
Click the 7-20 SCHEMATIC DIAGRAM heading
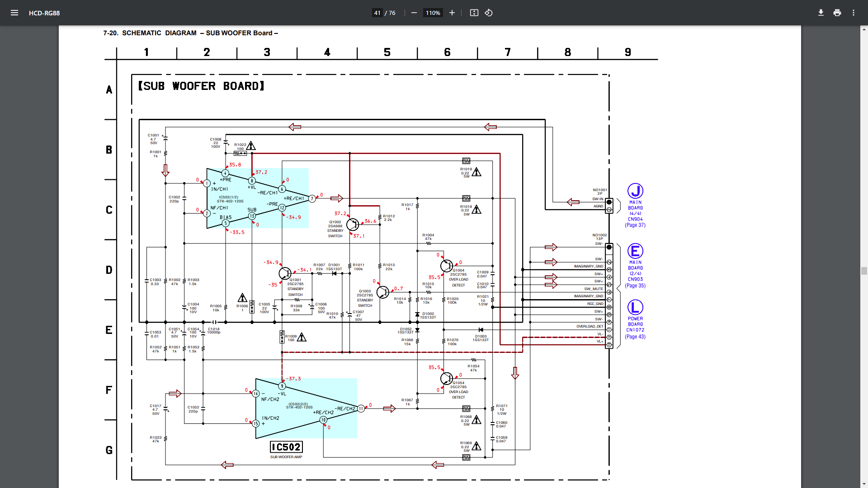[190, 33]
